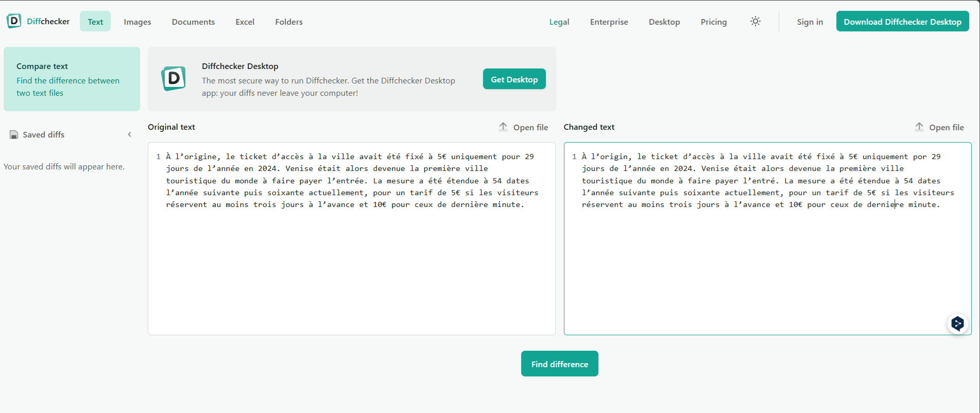Click inside the Changed text editor
980x413 pixels.
[x=768, y=238]
